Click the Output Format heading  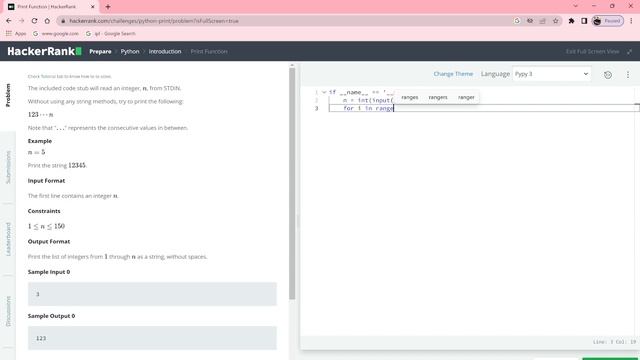49,241
